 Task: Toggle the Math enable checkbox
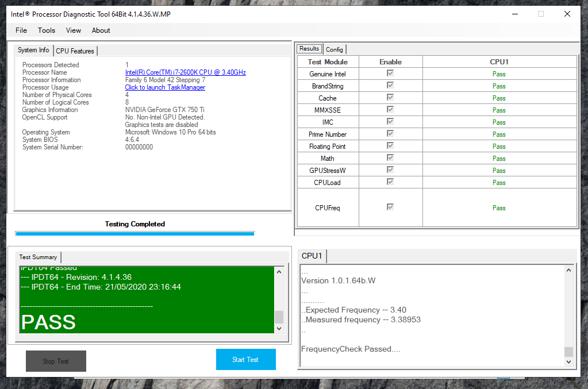pyautogui.click(x=390, y=158)
